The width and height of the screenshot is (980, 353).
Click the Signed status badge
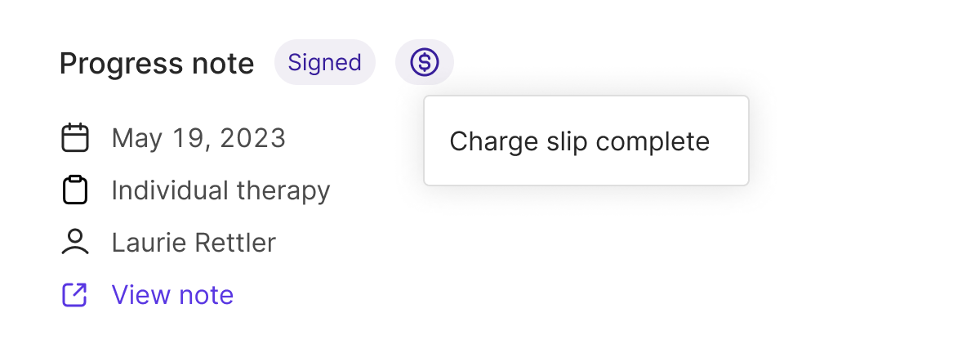[x=324, y=62]
